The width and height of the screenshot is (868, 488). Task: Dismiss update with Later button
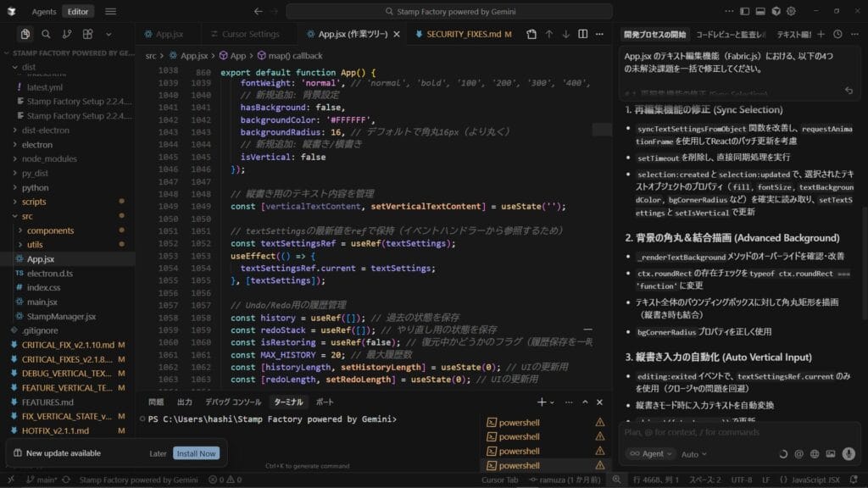[x=158, y=453]
